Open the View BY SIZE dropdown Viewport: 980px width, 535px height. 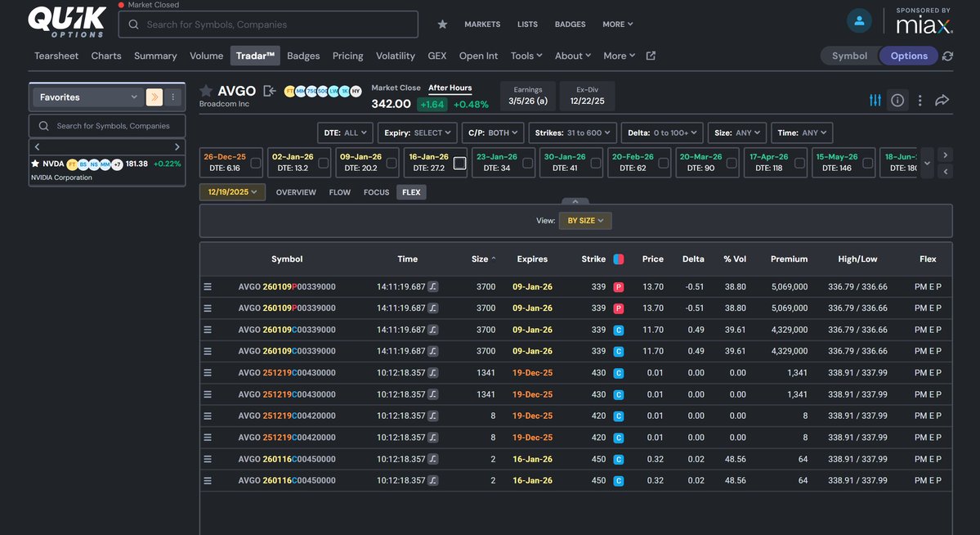[x=585, y=220]
